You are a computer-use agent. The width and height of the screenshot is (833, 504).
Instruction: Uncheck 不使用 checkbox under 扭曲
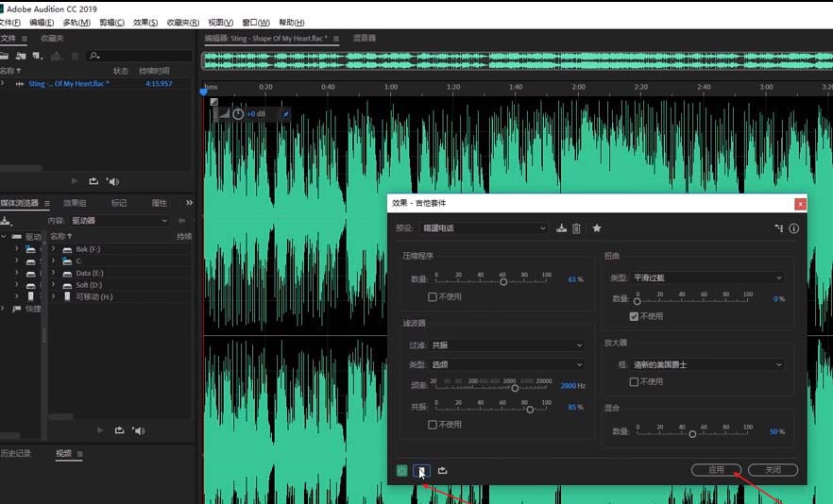pos(635,316)
